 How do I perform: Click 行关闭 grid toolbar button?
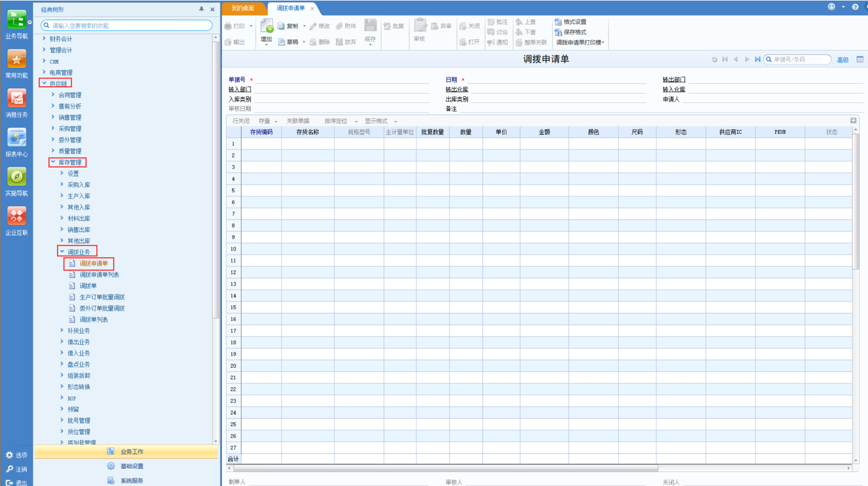(241, 121)
